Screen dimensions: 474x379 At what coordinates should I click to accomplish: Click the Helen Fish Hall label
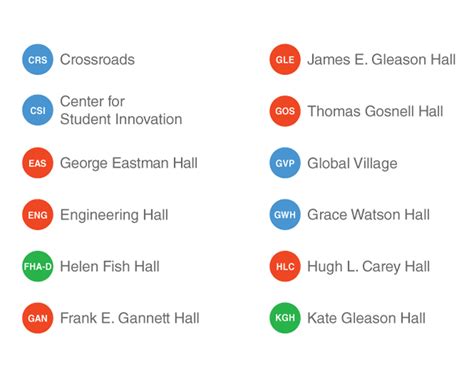[x=110, y=266]
